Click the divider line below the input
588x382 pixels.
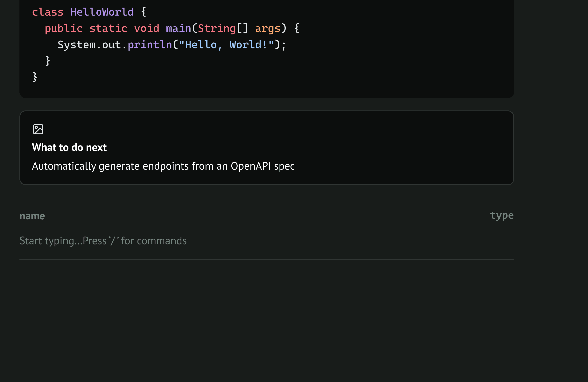[267, 259]
